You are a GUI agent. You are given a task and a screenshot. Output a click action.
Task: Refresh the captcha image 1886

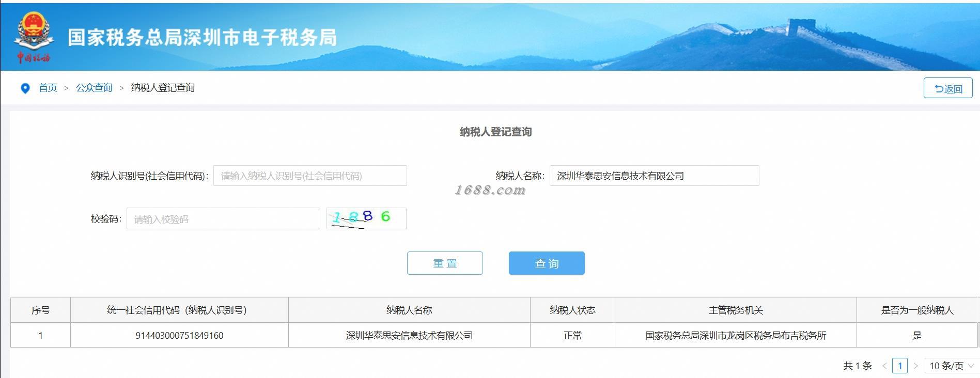(x=366, y=218)
